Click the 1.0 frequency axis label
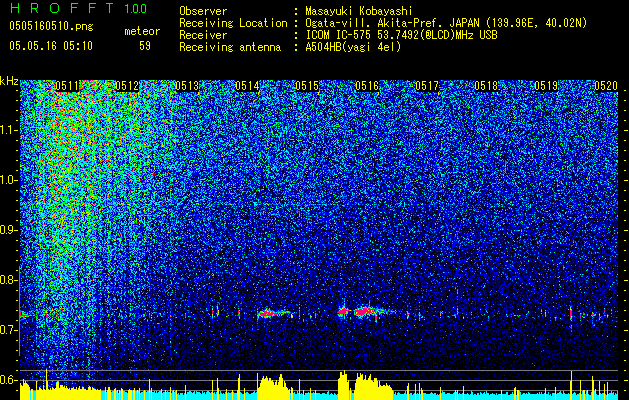This screenshot has width=629, height=400. [x=9, y=180]
